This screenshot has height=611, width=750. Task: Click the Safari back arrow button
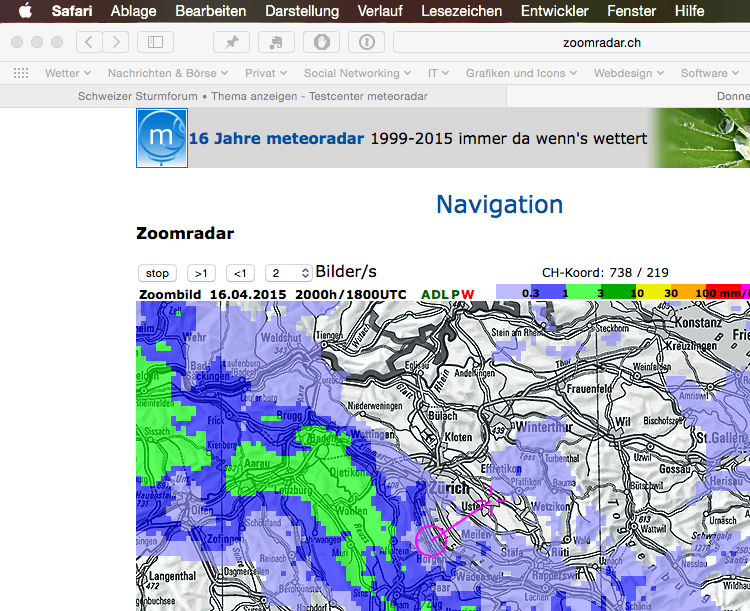(x=90, y=42)
